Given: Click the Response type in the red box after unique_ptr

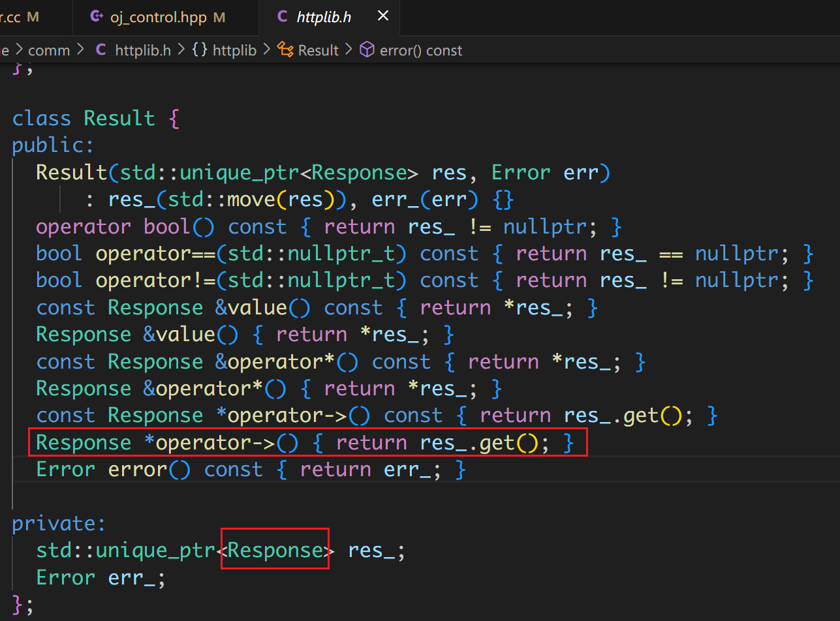Looking at the screenshot, I should (275, 551).
